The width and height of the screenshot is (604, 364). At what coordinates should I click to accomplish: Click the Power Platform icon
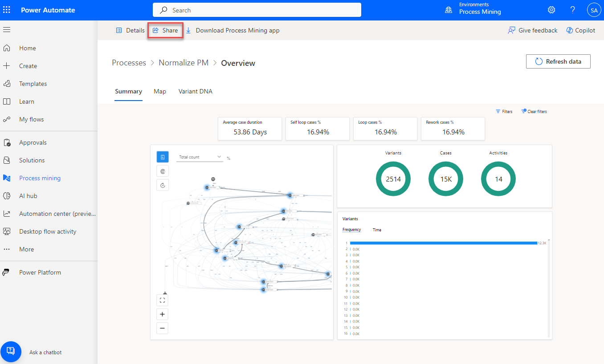click(x=6, y=272)
